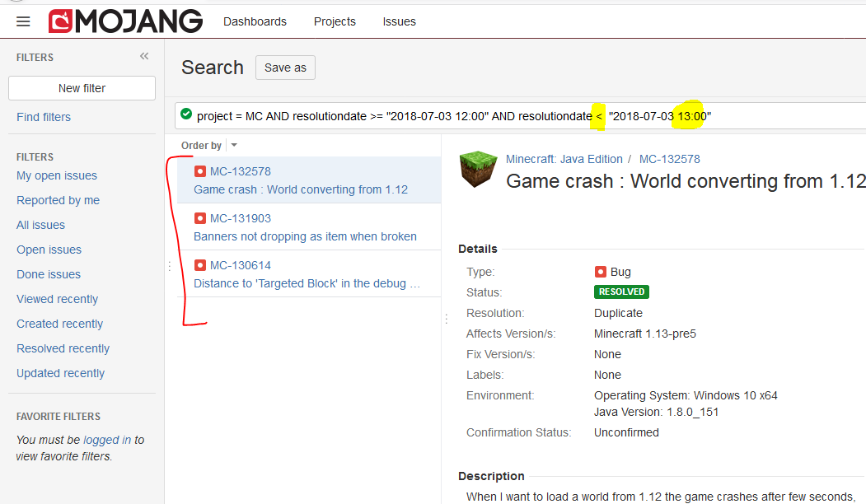Image resolution: width=866 pixels, height=504 pixels.
Task: Open the hamburger sidebar menu icon
Action: tap(23, 21)
